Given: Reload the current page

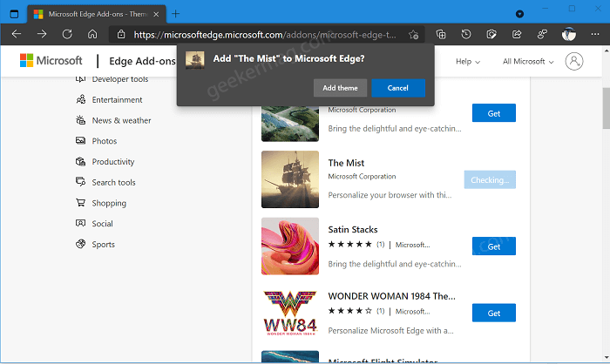Looking at the screenshot, I should pyautogui.click(x=67, y=34).
